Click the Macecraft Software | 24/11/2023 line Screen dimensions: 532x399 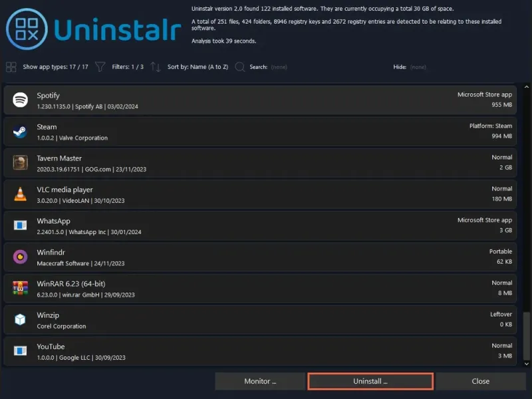pos(80,263)
